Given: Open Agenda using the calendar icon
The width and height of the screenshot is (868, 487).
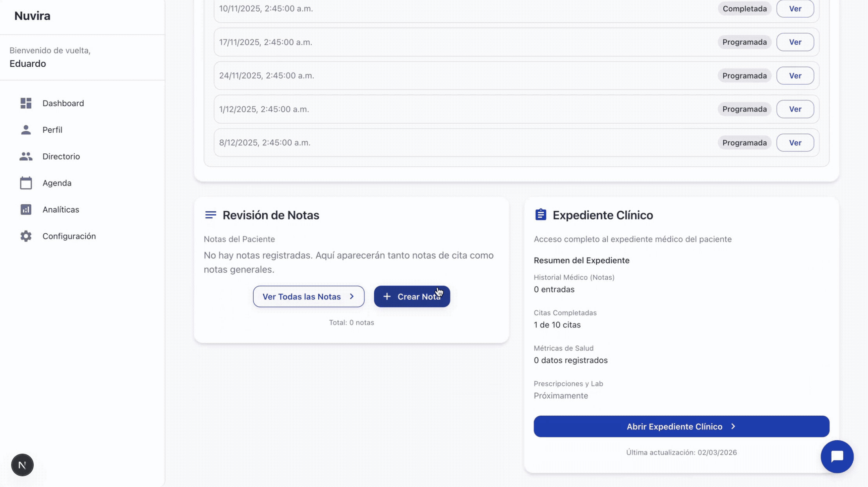Looking at the screenshot, I should [26, 183].
